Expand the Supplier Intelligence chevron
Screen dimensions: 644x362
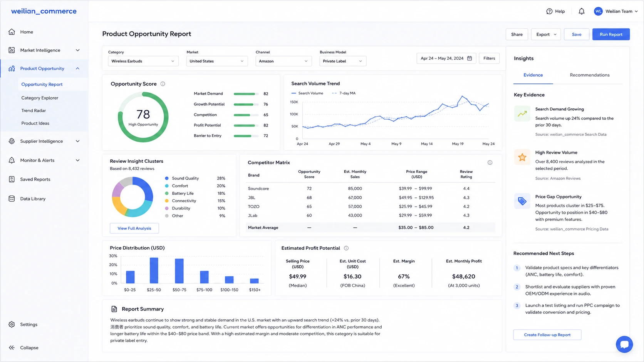tap(78, 141)
